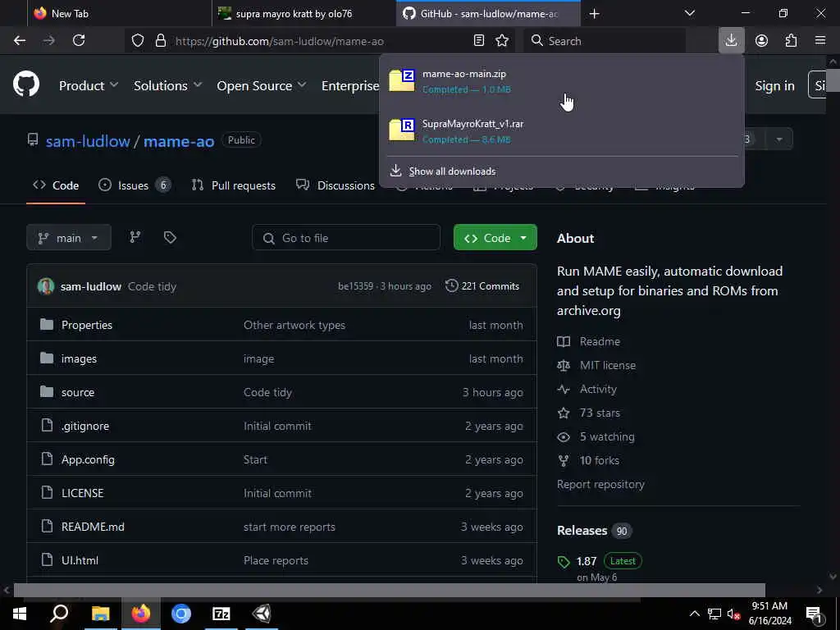
Task: Go to GitHub home via the Octocat logo
Action: (x=26, y=84)
